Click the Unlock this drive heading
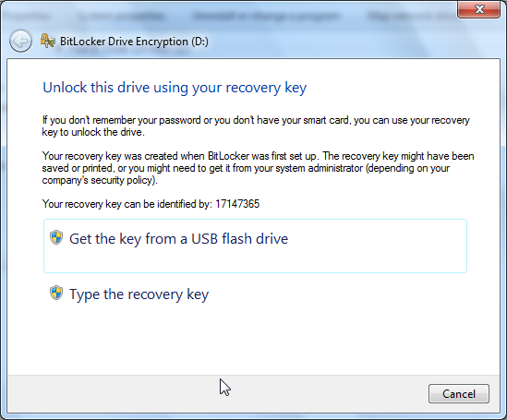Image resolution: width=507 pixels, height=420 pixels. (175, 88)
